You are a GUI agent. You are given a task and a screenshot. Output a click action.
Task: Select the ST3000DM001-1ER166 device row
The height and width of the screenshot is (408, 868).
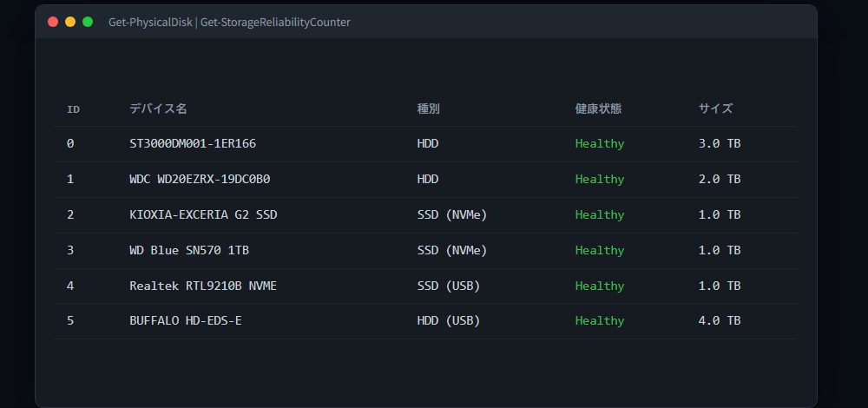click(x=426, y=144)
